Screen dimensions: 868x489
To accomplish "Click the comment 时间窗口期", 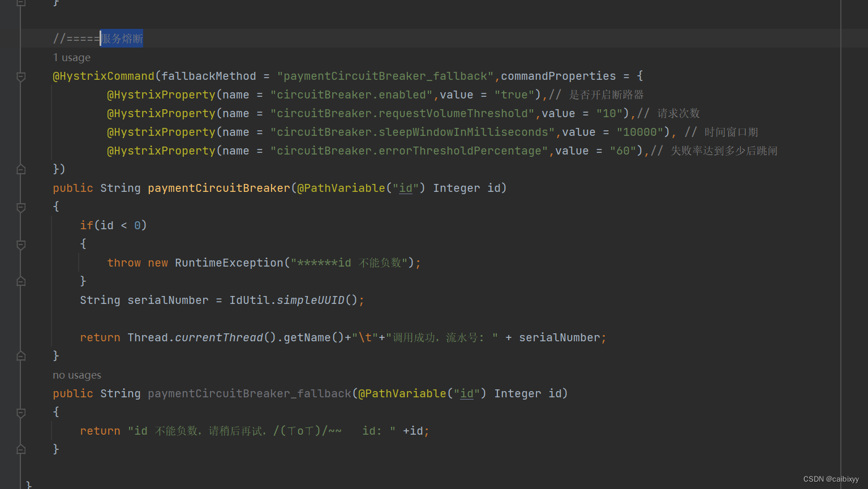I will (731, 132).
